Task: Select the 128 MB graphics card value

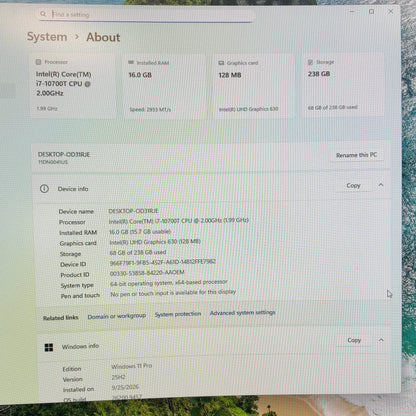Action: click(x=230, y=75)
